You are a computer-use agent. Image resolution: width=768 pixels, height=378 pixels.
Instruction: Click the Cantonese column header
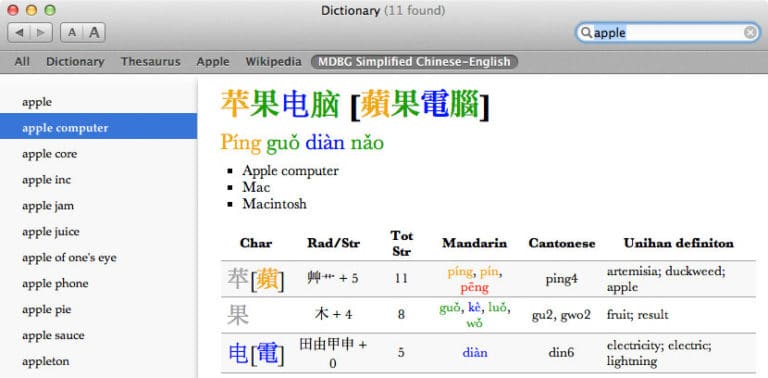[561, 243]
